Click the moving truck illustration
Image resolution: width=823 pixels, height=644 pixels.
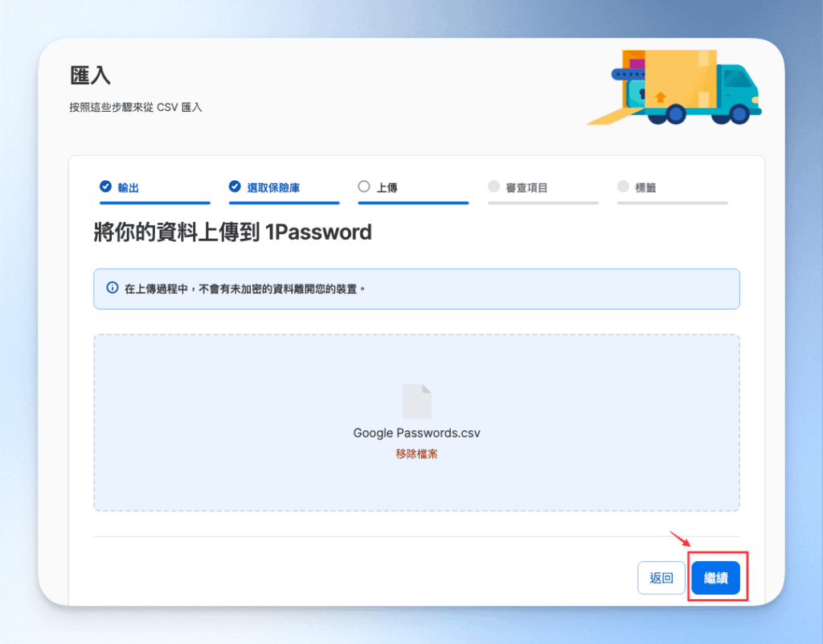coord(674,87)
